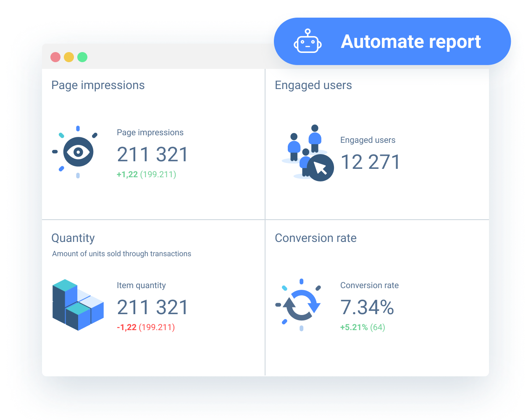Click the green +1,22 change indicator
This screenshot has height=420, width=531.
127,174
